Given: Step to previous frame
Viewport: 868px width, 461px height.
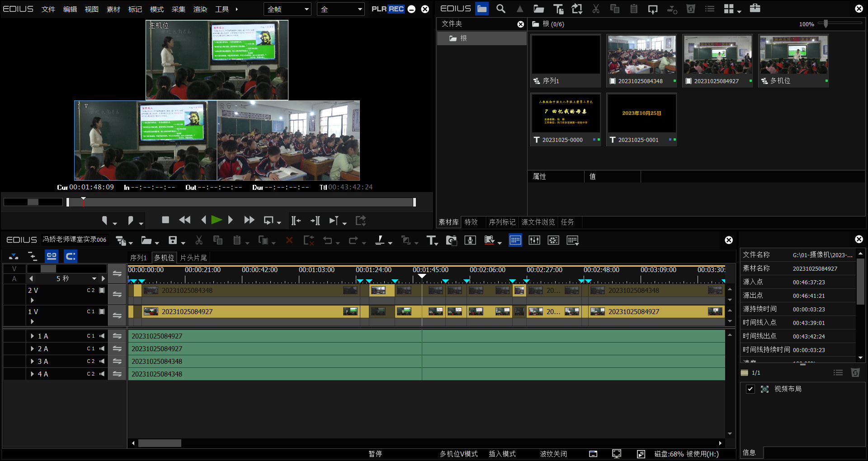Looking at the screenshot, I should click(x=203, y=220).
